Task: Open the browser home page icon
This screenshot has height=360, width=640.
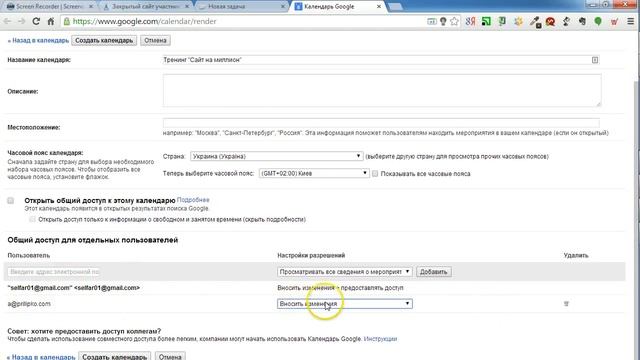Action: click(51, 21)
